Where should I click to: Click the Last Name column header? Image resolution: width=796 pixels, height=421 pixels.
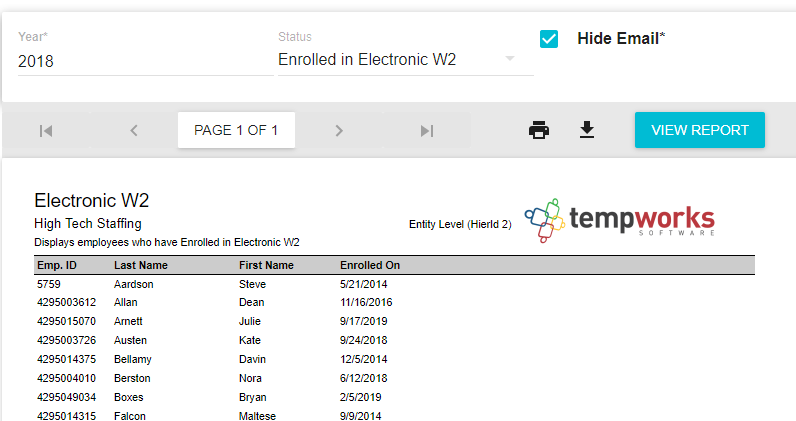pos(141,266)
